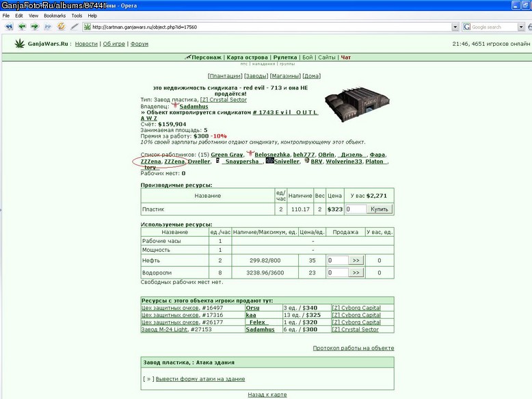
Task: Go forward with the green right arrow
Action: (35, 27)
